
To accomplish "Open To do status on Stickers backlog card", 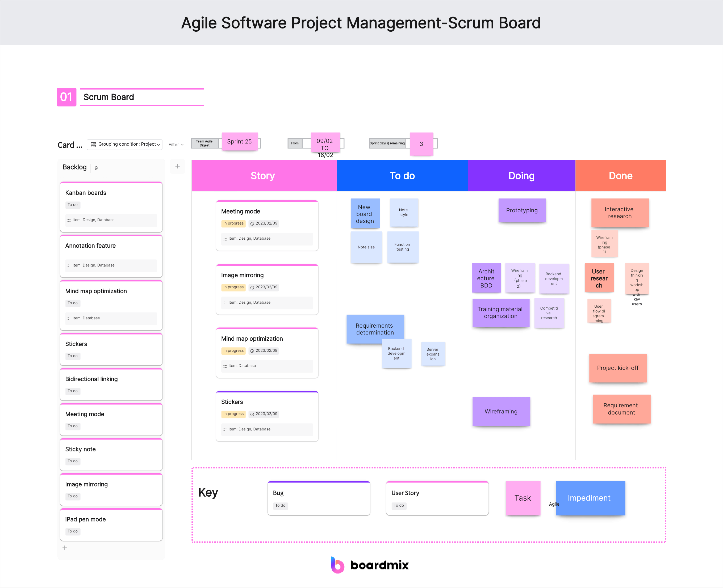I will [73, 356].
